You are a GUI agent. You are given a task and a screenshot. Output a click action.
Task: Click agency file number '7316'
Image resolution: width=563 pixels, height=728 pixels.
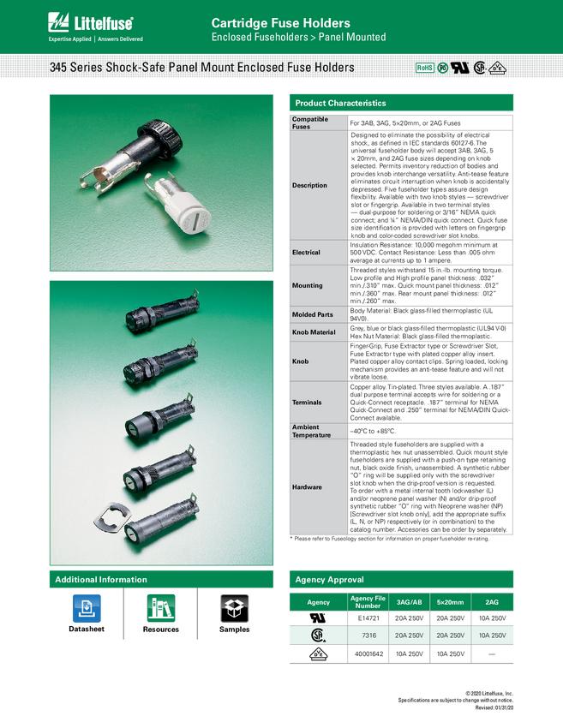click(x=368, y=636)
